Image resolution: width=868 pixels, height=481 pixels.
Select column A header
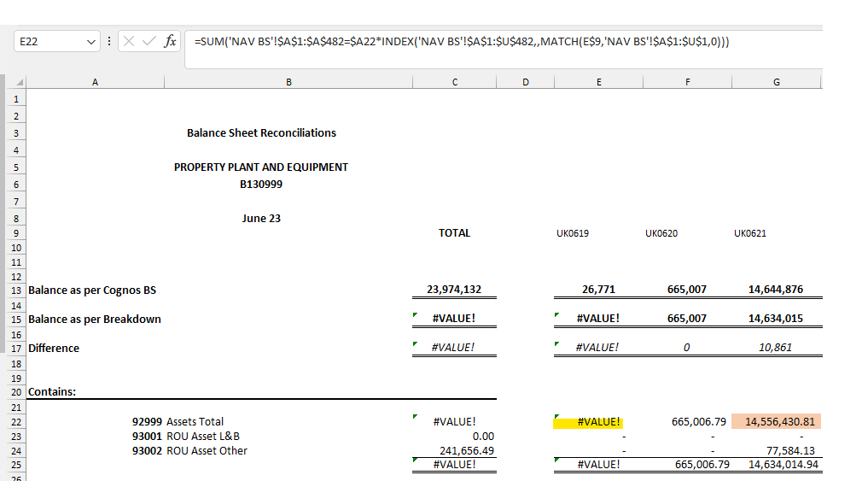point(96,82)
